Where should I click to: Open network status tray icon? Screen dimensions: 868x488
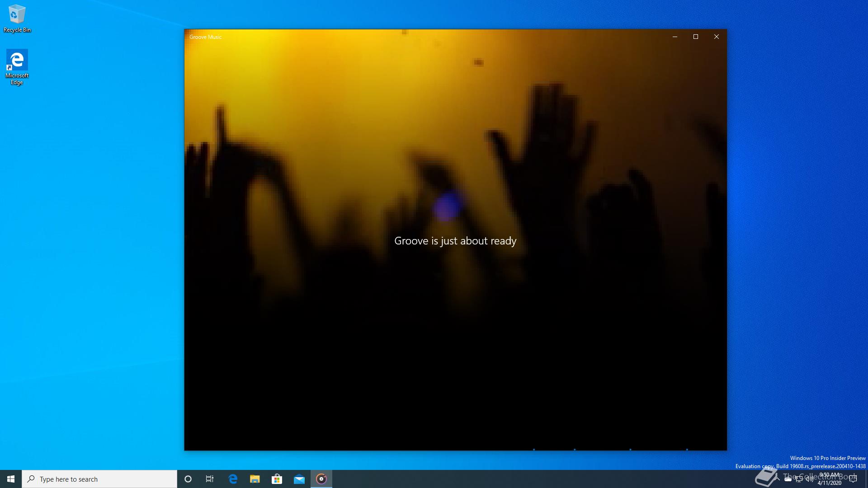point(799,479)
